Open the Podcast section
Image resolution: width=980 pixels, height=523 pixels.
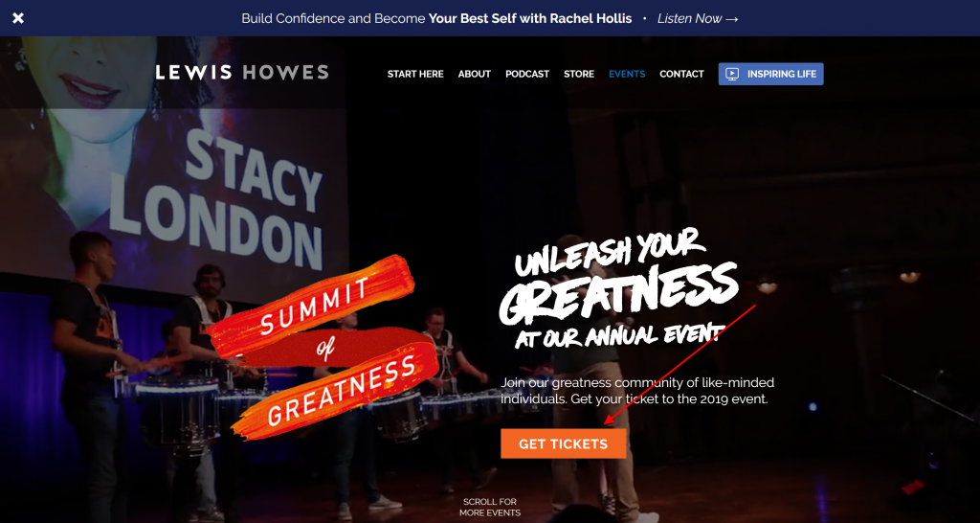coord(527,74)
